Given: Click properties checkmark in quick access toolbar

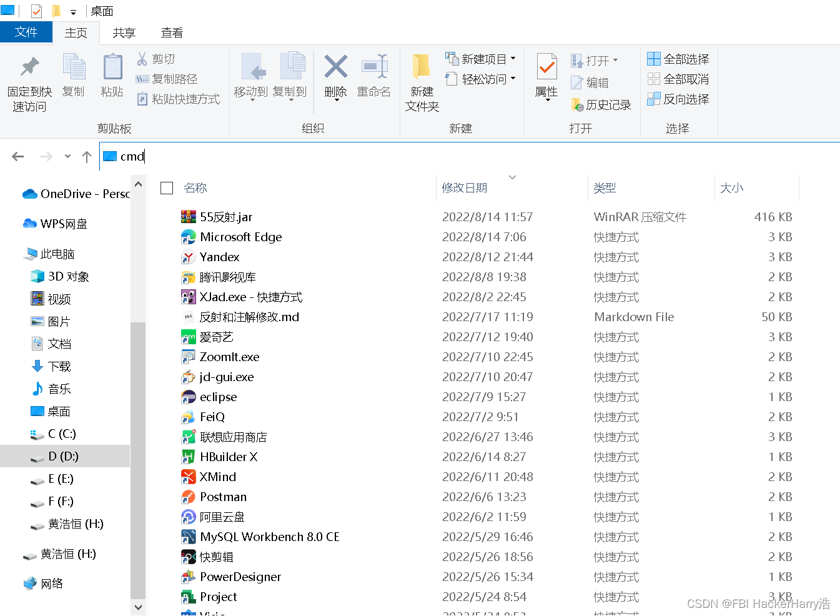Looking at the screenshot, I should (x=36, y=11).
